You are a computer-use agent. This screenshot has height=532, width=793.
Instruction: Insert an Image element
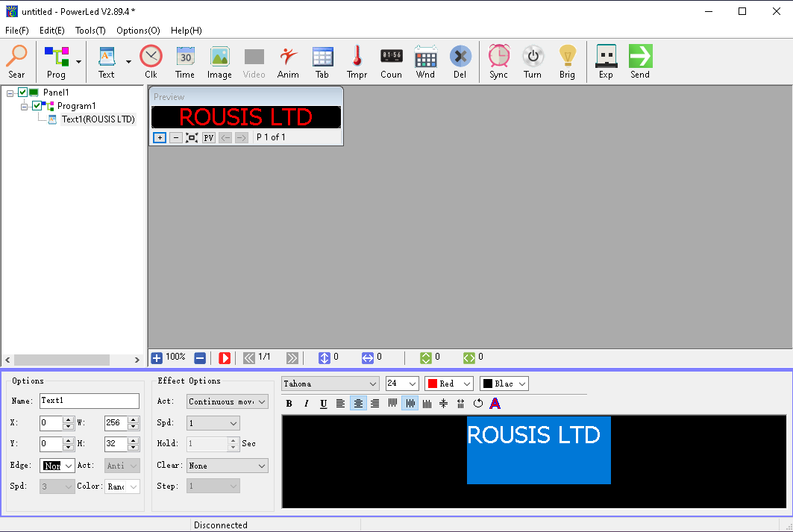(219, 62)
